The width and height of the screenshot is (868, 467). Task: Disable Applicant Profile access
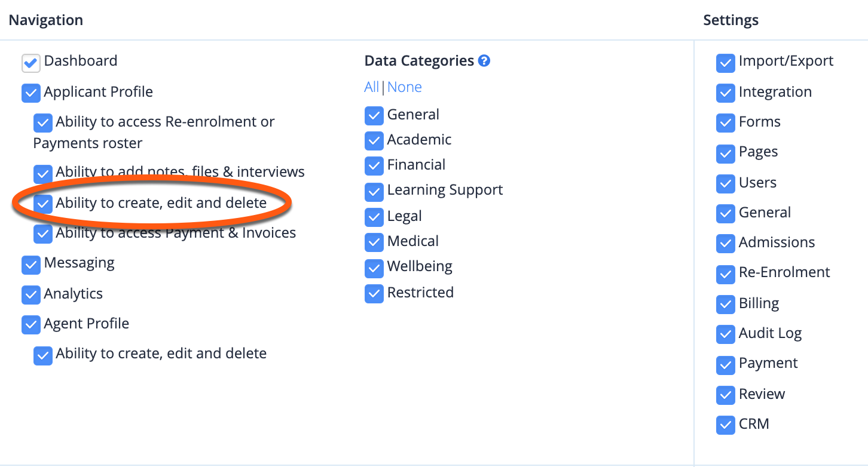(30, 93)
